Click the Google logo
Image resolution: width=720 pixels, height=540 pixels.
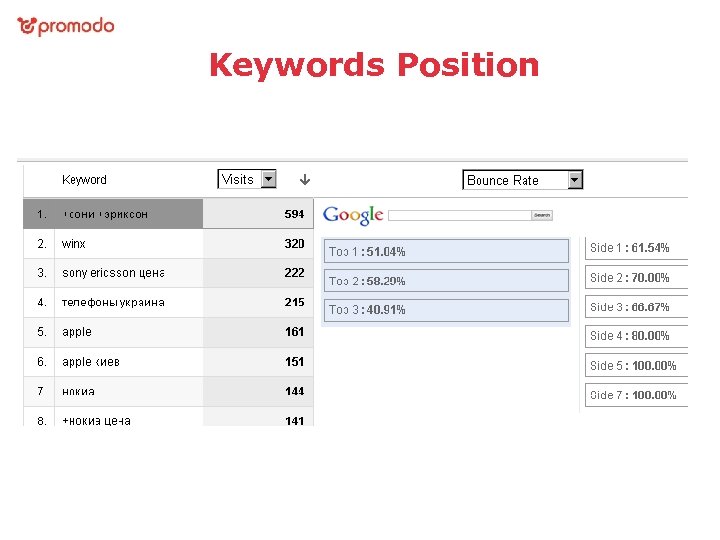353,215
